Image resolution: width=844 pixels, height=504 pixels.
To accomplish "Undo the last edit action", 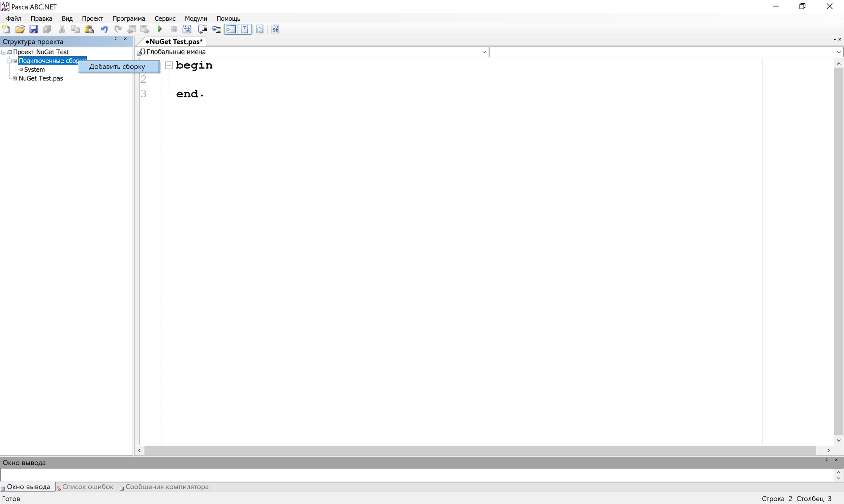I will [x=104, y=29].
